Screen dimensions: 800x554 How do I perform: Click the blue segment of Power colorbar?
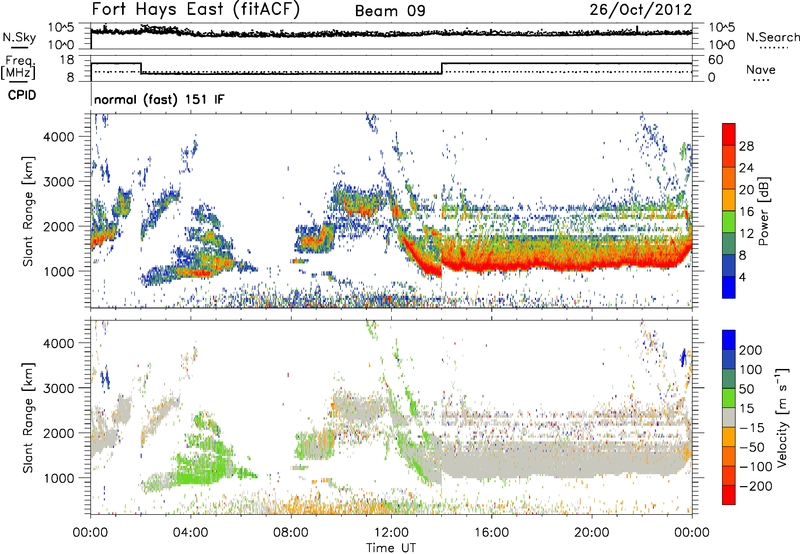coord(729,287)
